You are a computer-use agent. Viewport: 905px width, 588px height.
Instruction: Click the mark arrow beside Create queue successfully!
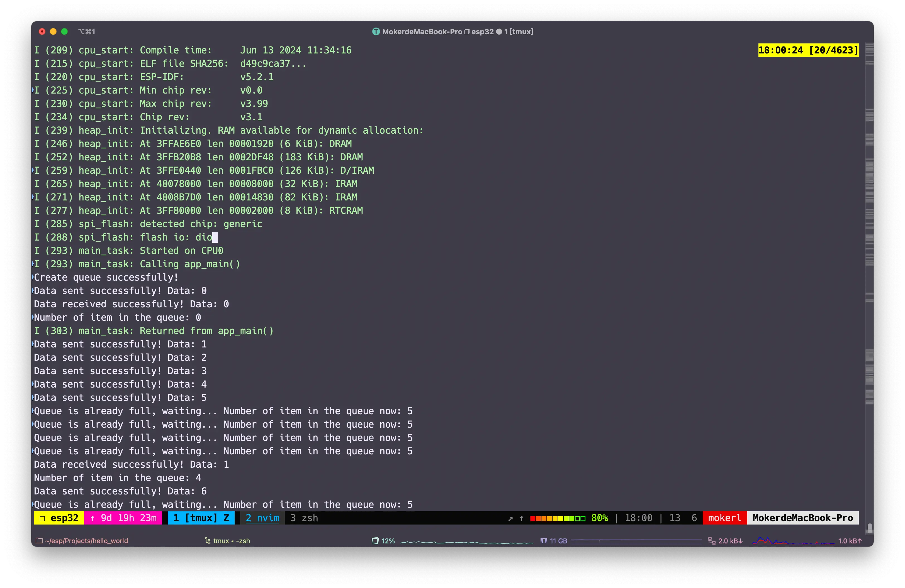[33, 277]
